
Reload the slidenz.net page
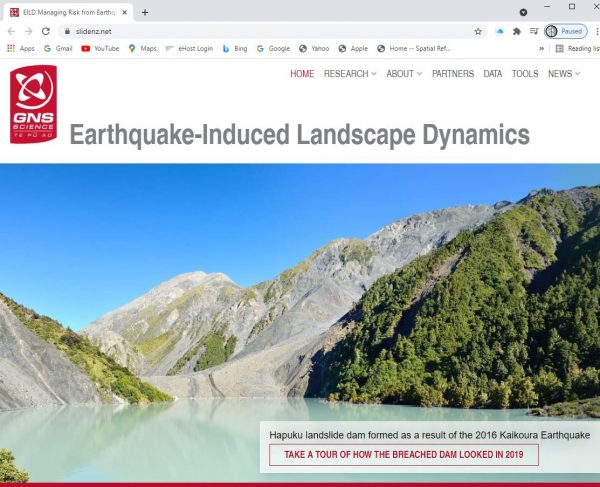click(46, 31)
